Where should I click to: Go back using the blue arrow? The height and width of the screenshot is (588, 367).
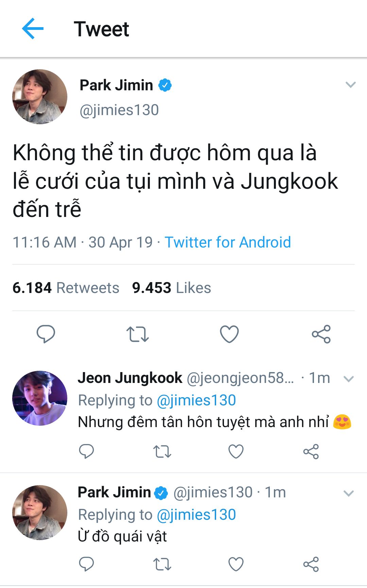33,29
